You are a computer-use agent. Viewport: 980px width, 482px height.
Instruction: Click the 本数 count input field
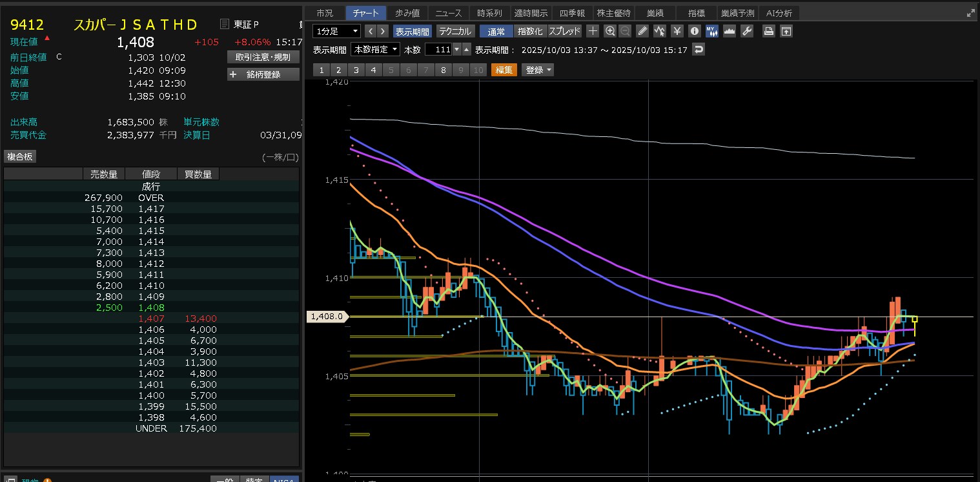click(x=438, y=50)
